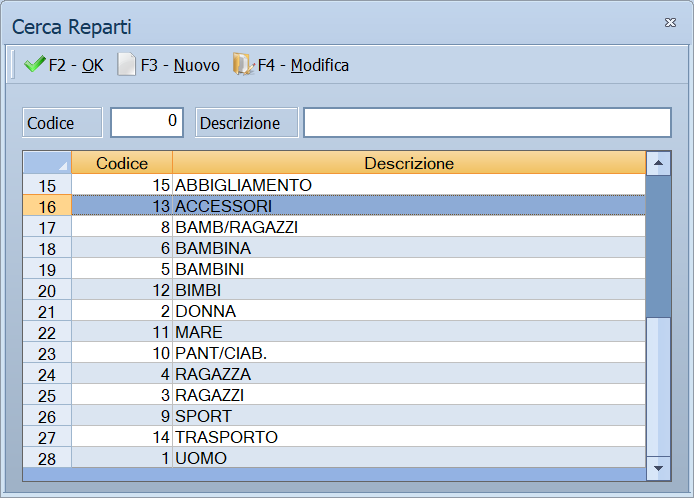Close the Cerca Reparti dialog
The height and width of the screenshot is (498, 694).
[670, 23]
